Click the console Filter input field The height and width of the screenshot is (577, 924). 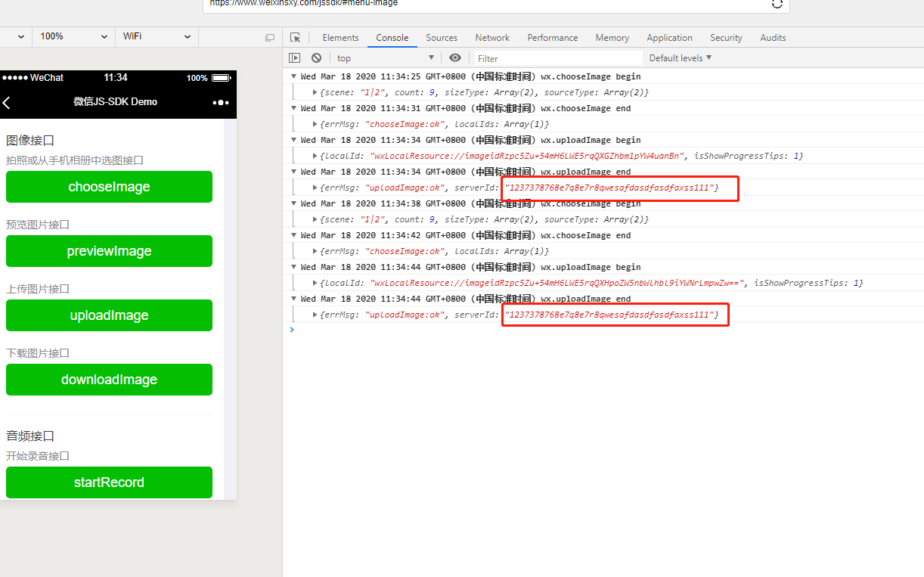(558, 58)
